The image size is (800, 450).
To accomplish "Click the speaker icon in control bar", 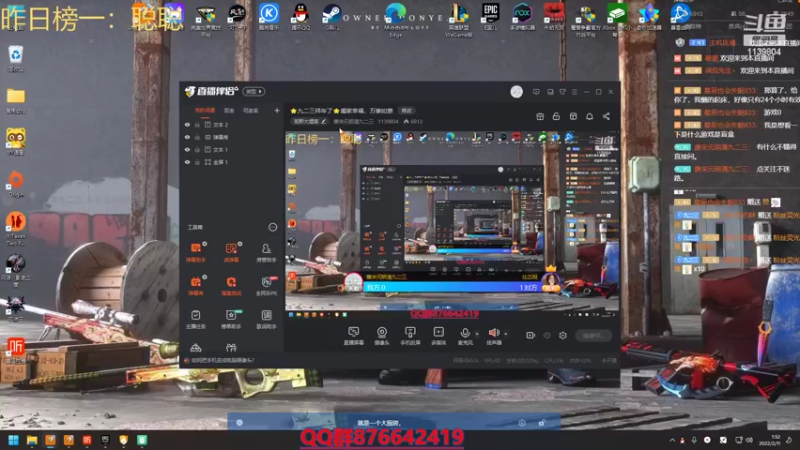I will pyautogui.click(x=493, y=333).
